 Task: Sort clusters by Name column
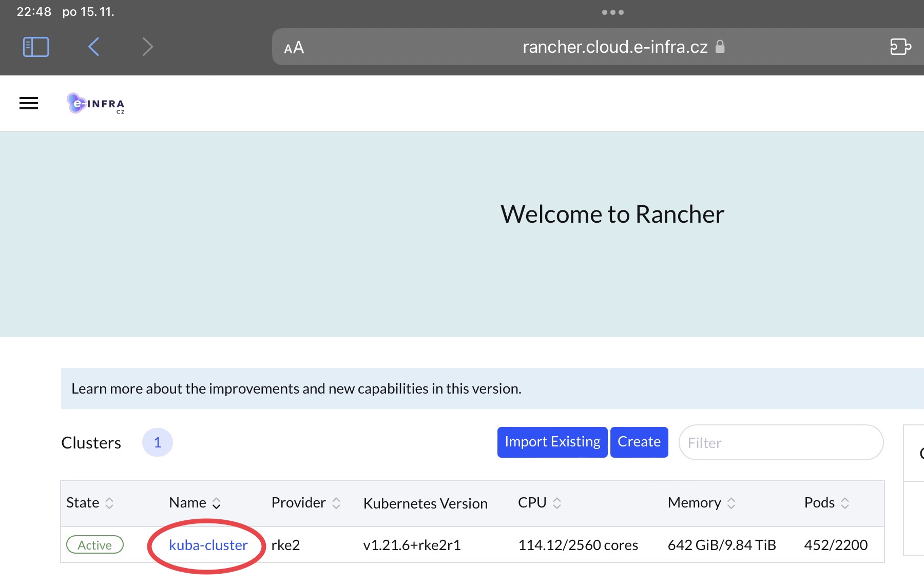click(195, 503)
